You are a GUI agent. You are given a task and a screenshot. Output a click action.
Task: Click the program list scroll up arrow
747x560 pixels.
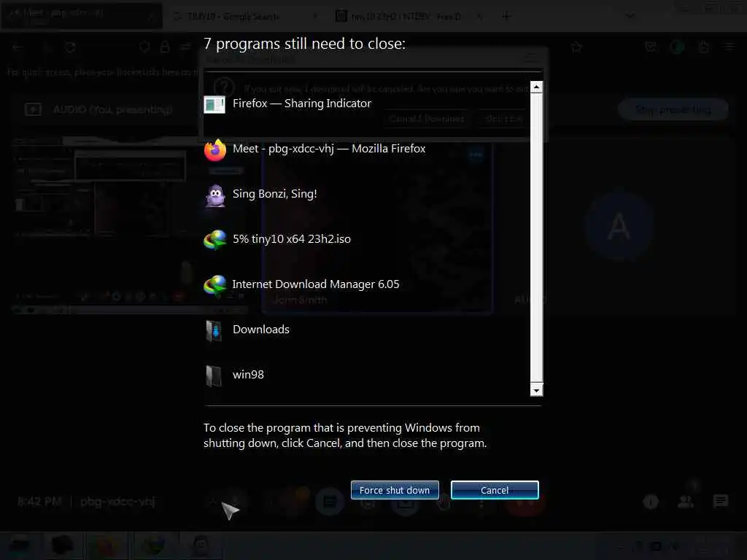pyautogui.click(x=536, y=87)
